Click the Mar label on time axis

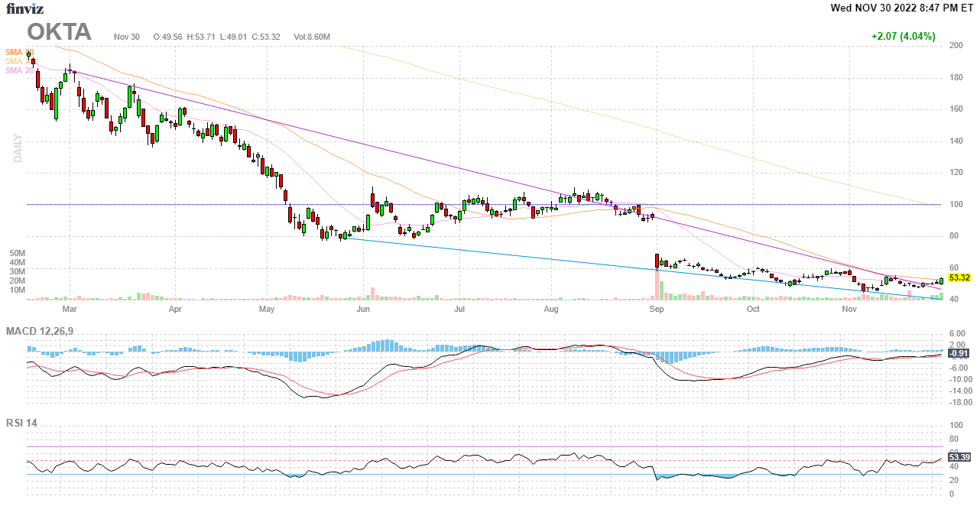tap(70, 310)
